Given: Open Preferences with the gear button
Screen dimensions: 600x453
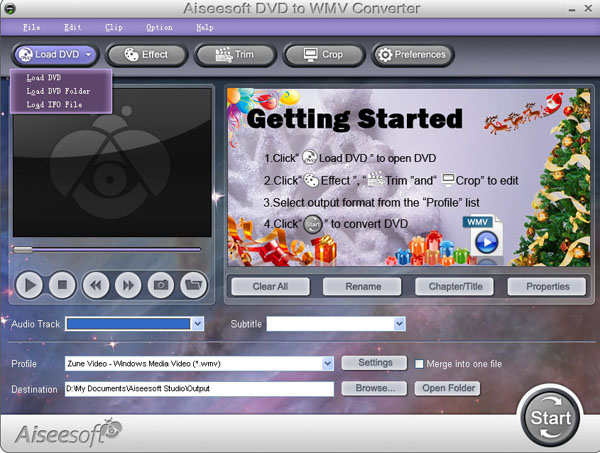Looking at the screenshot, I should [412, 55].
